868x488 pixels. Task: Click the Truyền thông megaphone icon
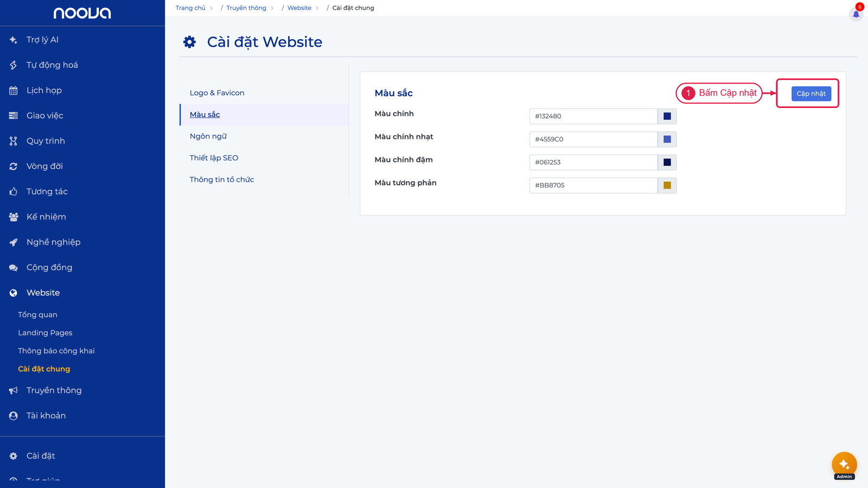pos(14,390)
